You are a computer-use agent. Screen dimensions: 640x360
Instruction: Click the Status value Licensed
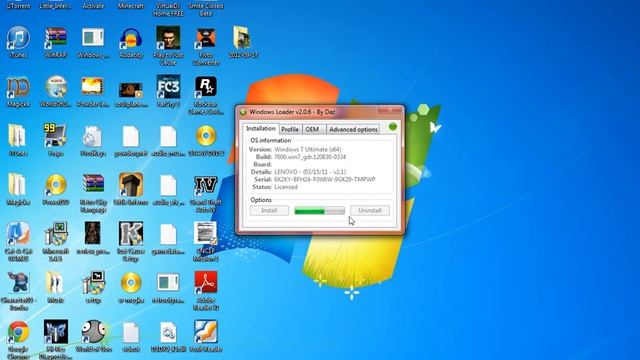pyautogui.click(x=286, y=187)
